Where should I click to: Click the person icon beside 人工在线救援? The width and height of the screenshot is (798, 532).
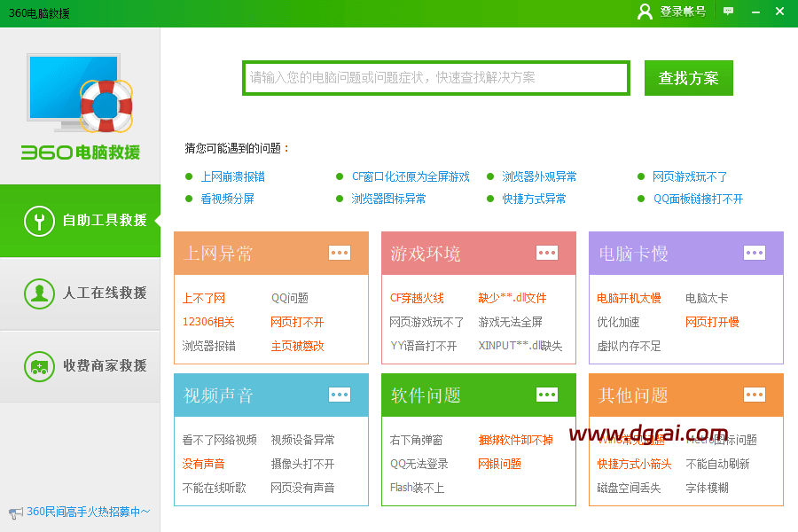pos(39,293)
